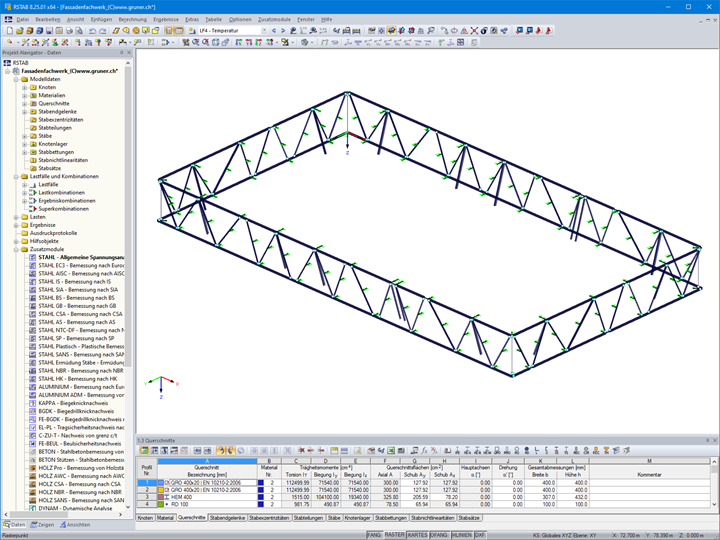Click the black sphere info icon in toolbar
This screenshot has height=540, width=720.
pyautogui.click(x=484, y=31)
